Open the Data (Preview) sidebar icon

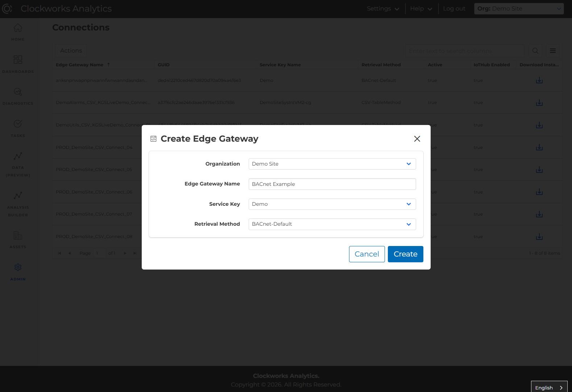click(x=18, y=156)
